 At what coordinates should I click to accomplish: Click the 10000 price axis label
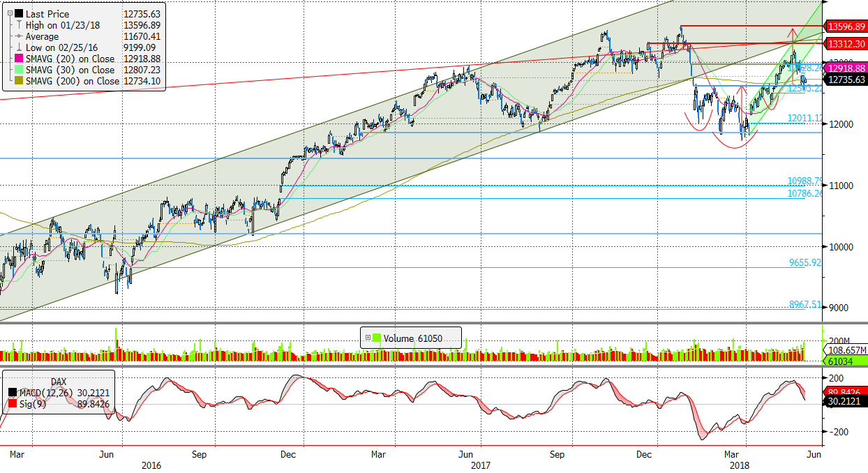point(839,247)
